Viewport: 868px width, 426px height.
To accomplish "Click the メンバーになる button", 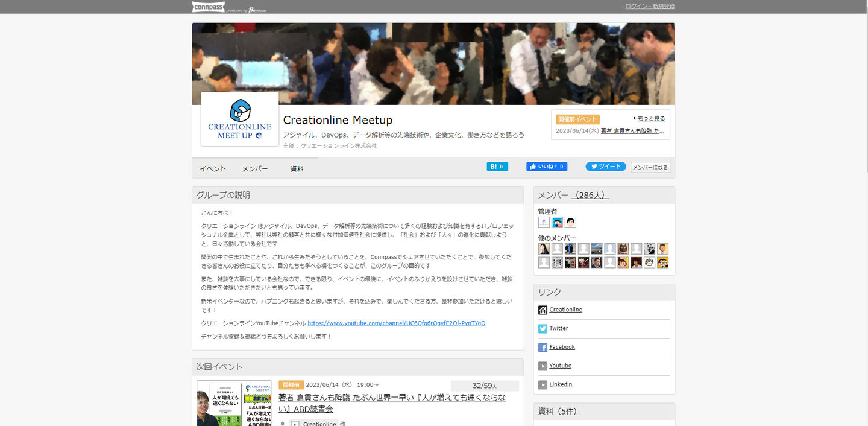I will 650,167.
